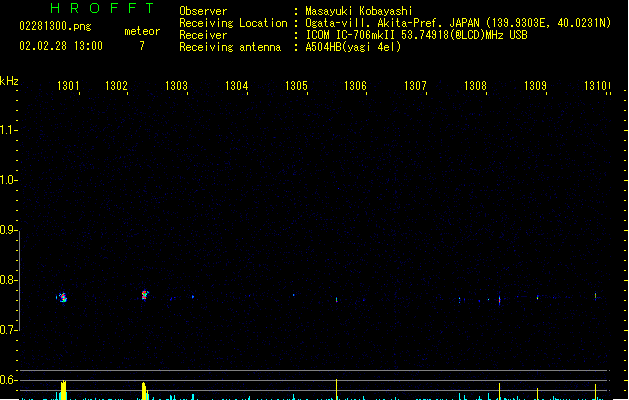Click the meteor count 7
The height and width of the screenshot is (400, 629).
[142, 46]
